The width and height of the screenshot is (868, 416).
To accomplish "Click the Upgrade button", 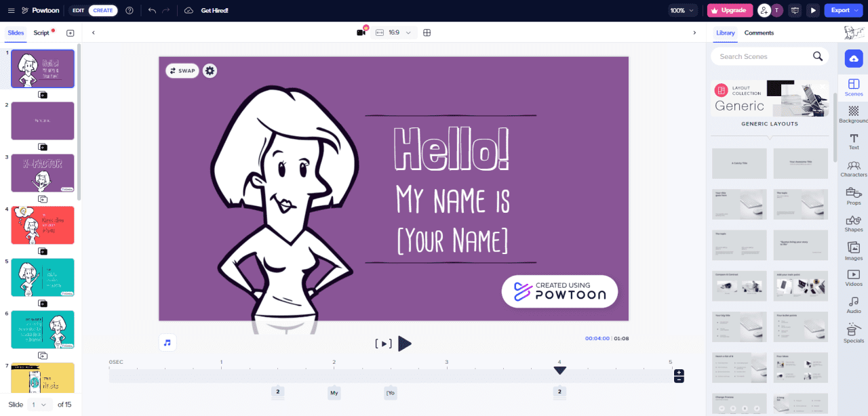I will coord(730,10).
